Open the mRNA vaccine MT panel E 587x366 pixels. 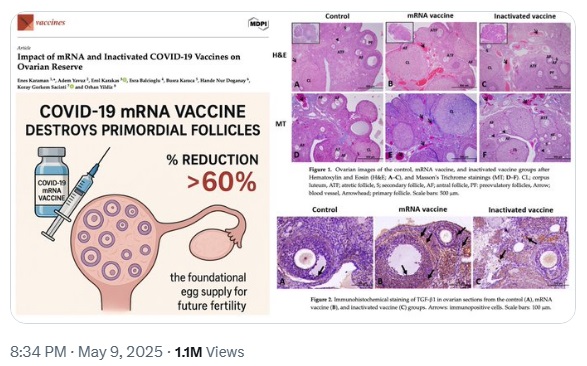pos(431,127)
